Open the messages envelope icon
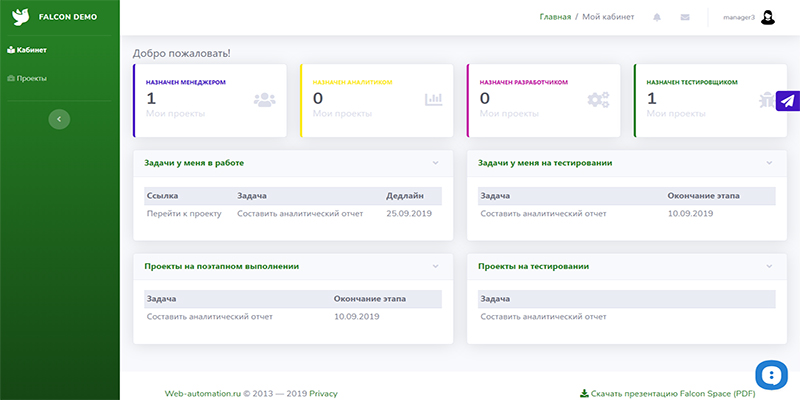 click(x=685, y=17)
